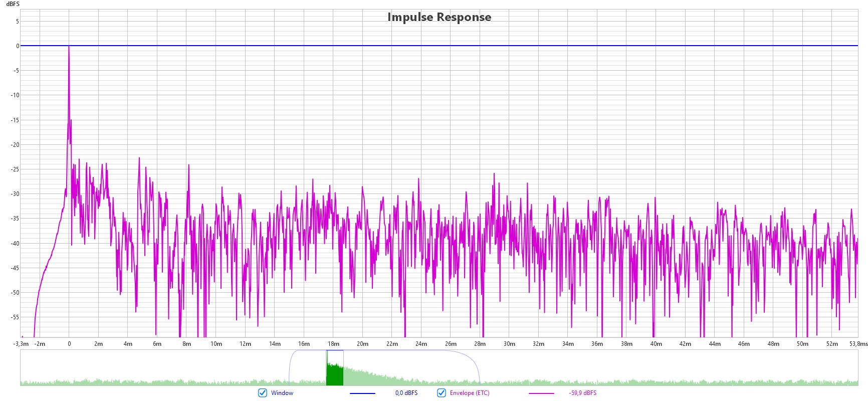Click the "10m" time axis label
Screen dimensions: 868x401
[x=216, y=344]
